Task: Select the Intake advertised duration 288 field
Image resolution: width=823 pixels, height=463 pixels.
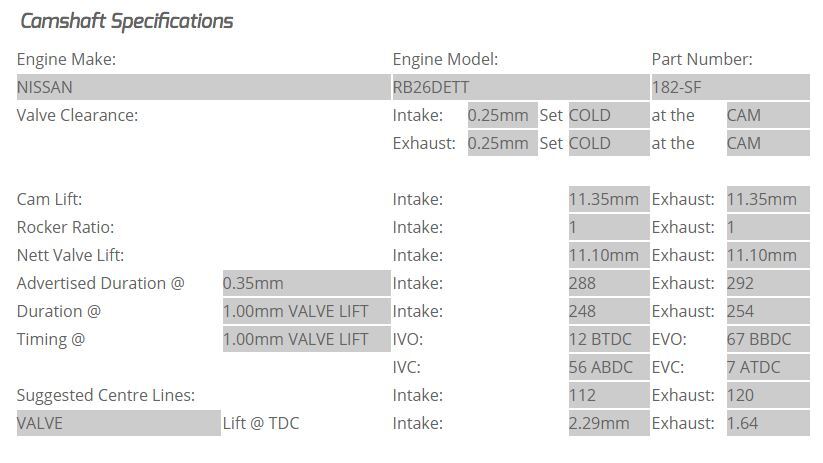Action: click(609, 283)
